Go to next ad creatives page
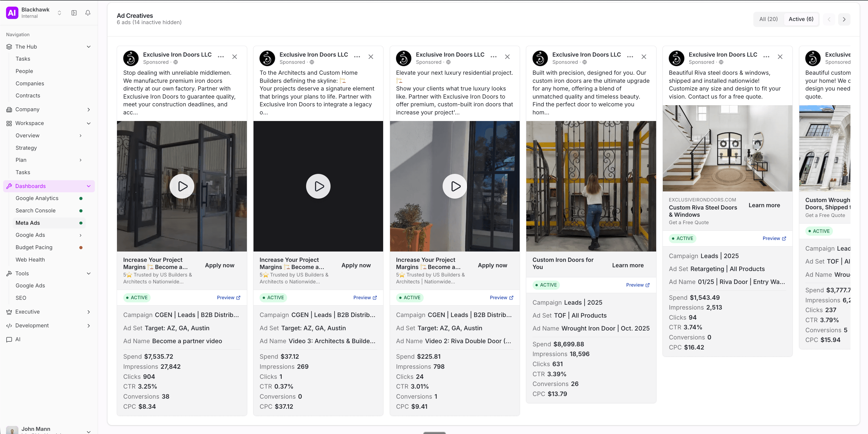 (844, 19)
